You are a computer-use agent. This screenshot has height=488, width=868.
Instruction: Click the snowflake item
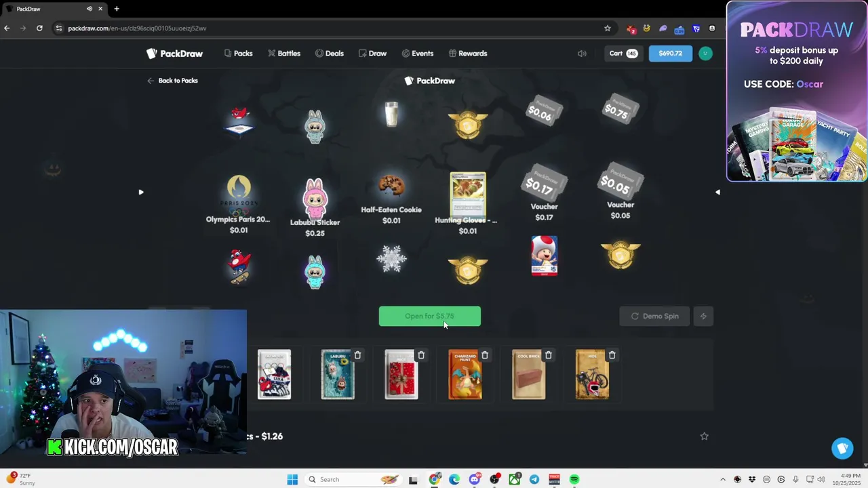pos(391,258)
